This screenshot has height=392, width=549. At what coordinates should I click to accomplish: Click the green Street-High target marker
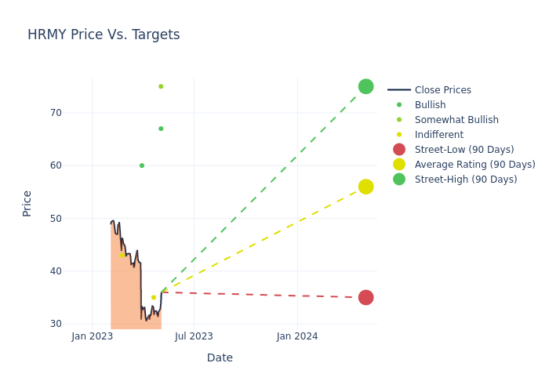365,86
